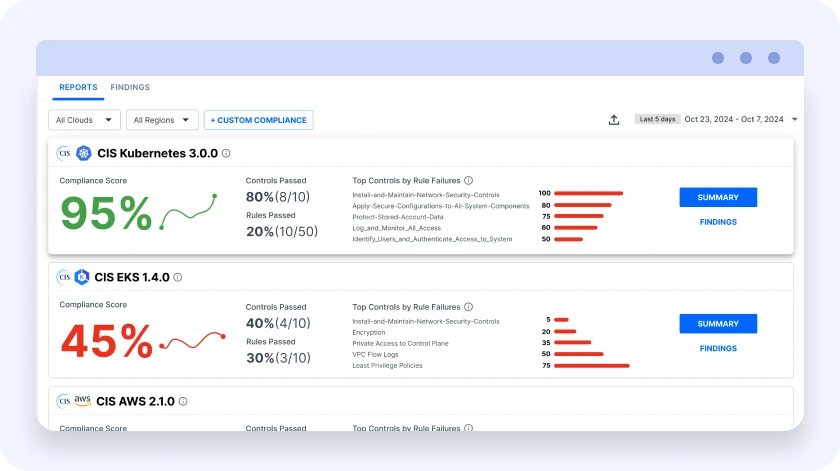Click the Kubernetes wheel icon
Viewport: 840px width, 471px height.
(x=84, y=153)
